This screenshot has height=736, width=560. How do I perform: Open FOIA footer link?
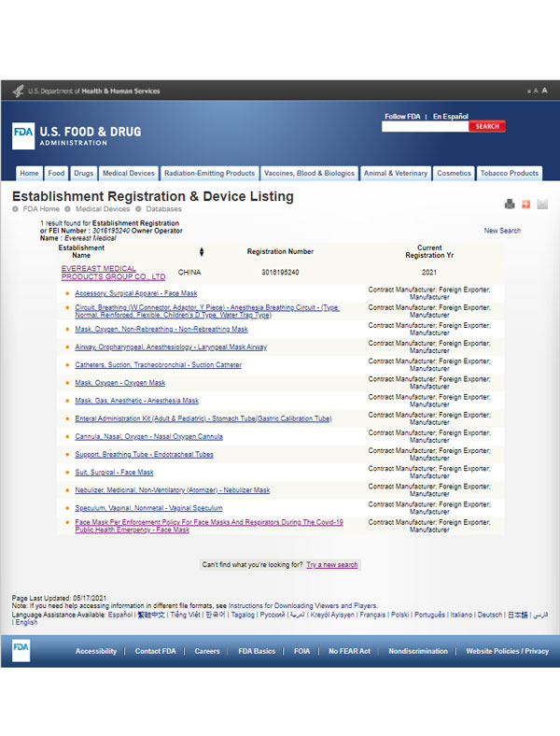[301, 651]
